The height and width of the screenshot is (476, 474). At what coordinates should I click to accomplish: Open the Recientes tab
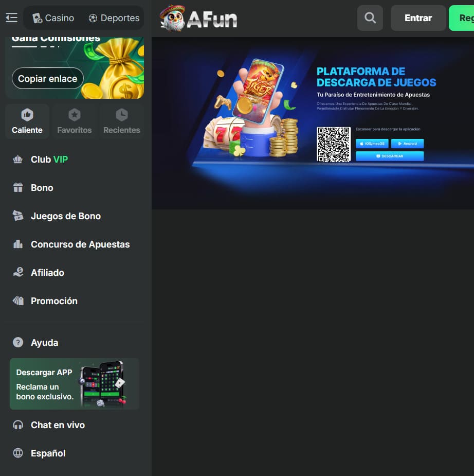[x=122, y=121]
